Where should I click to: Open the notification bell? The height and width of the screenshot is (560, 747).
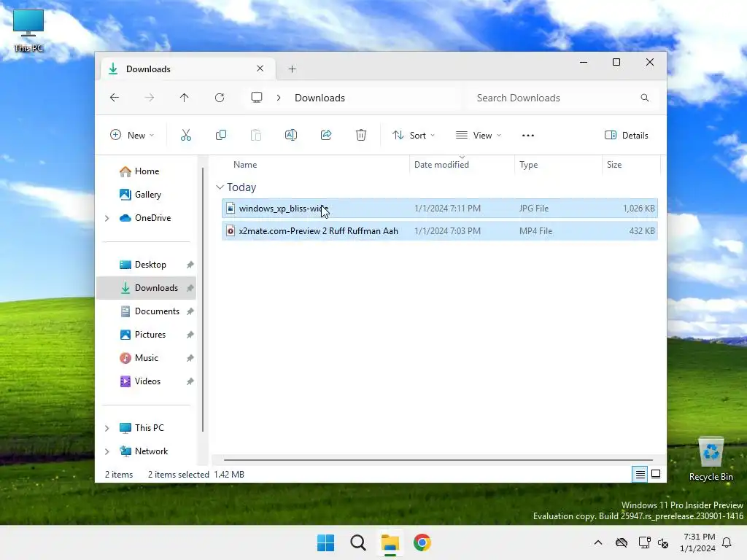pyautogui.click(x=727, y=542)
